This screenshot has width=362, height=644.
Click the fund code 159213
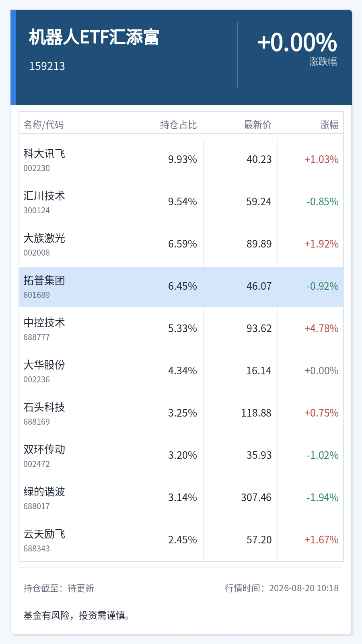point(47,66)
